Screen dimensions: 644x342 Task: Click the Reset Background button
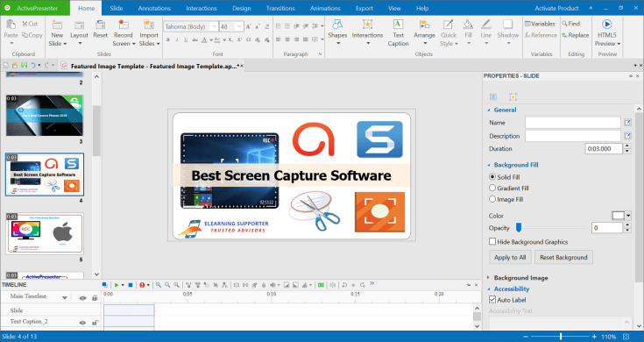click(x=563, y=257)
